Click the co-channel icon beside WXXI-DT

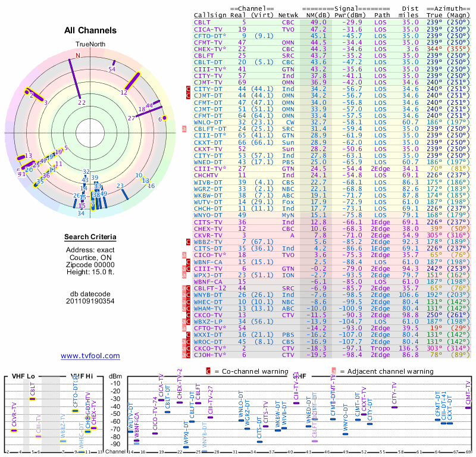(x=188, y=334)
